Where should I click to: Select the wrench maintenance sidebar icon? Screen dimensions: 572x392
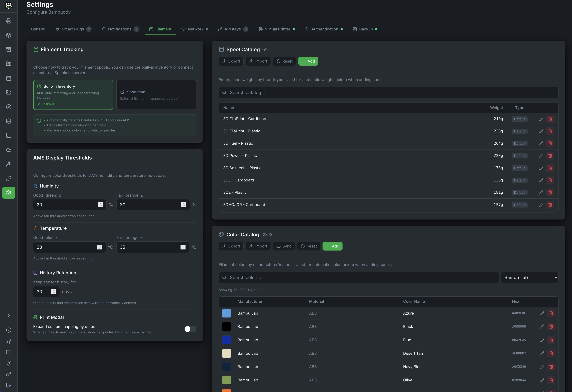(x=9, y=164)
